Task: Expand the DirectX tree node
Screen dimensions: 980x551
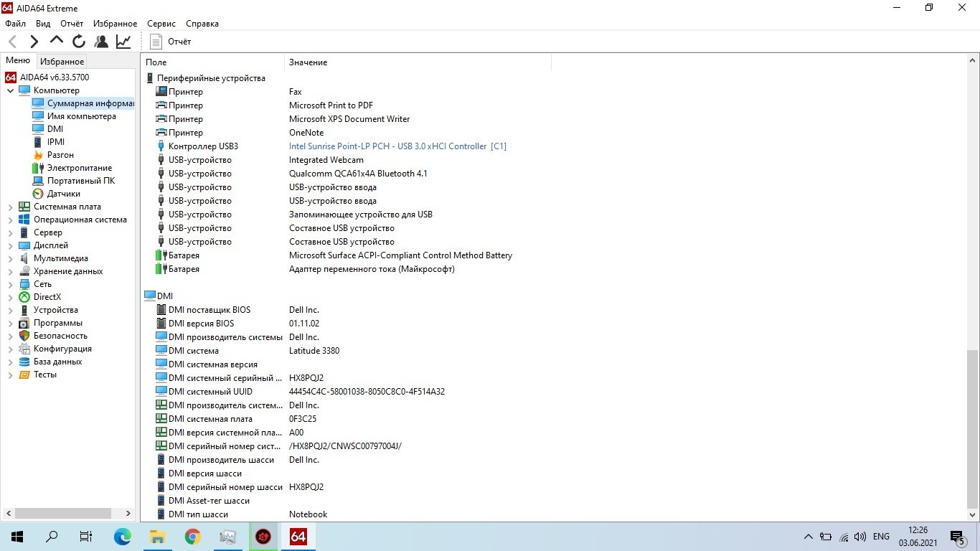Action: (x=10, y=297)
